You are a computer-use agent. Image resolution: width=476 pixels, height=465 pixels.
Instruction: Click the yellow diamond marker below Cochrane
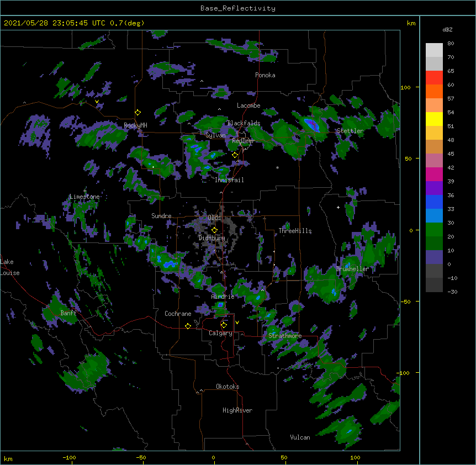tap(188, 326)
